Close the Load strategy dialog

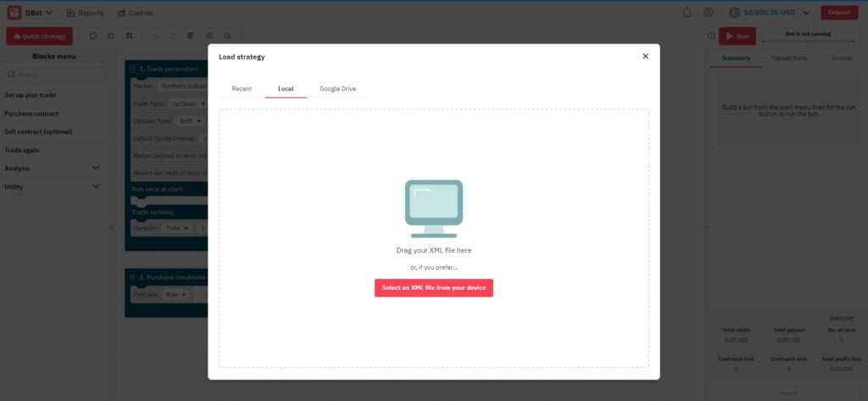645,56
